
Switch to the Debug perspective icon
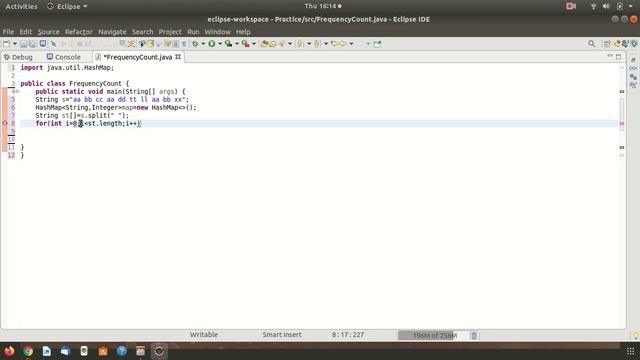click(633, 44)
